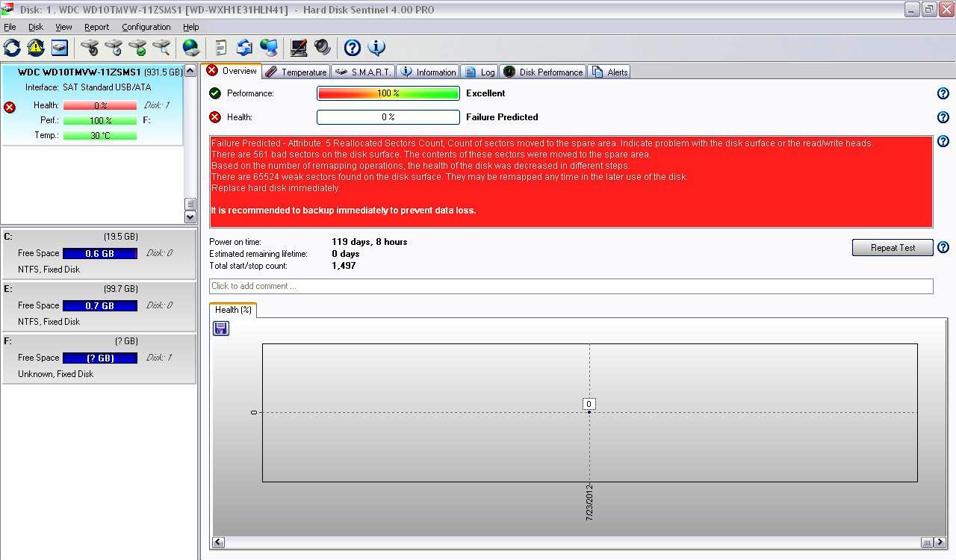The image size is (956, 560).
Task: Select the E: partition panel
Action: click(x=99, y=306)
